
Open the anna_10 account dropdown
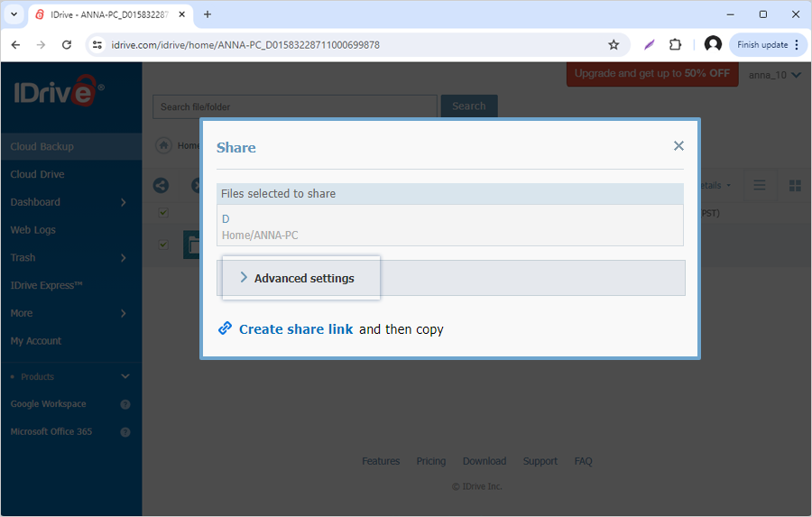[774, 75]
